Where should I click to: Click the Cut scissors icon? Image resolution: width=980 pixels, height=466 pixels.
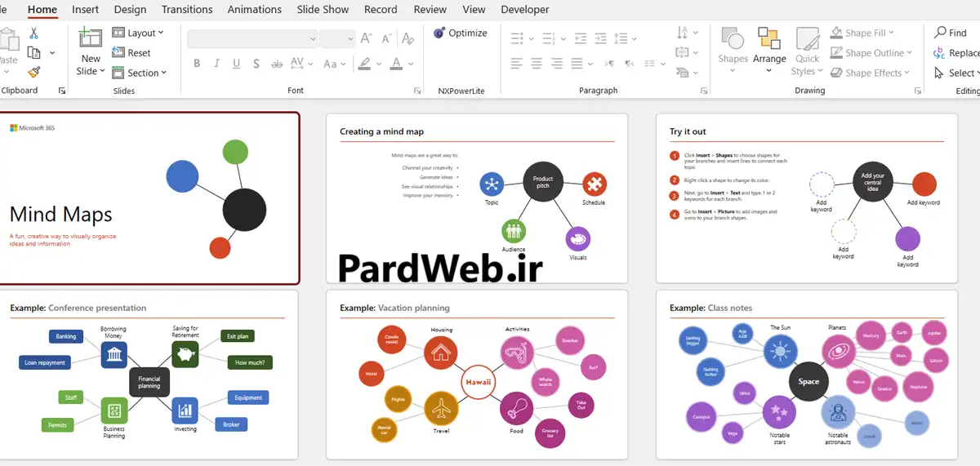click(x=33, y=33)
